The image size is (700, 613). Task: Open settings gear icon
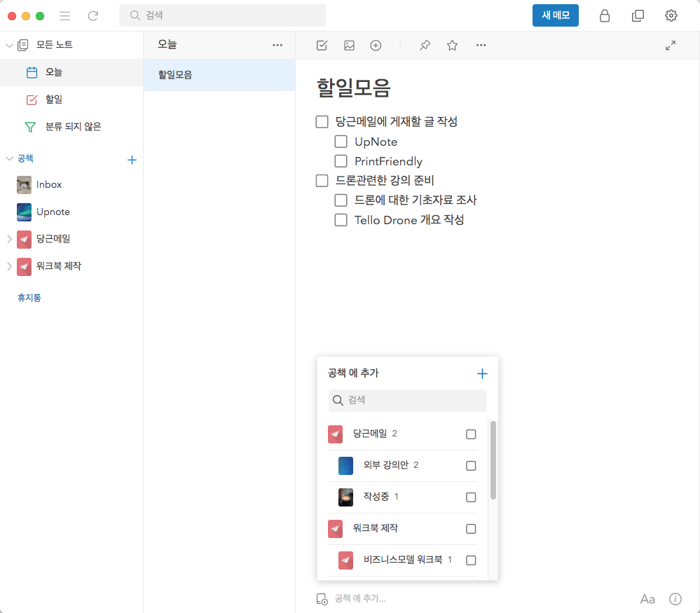[x=671, y=15]
